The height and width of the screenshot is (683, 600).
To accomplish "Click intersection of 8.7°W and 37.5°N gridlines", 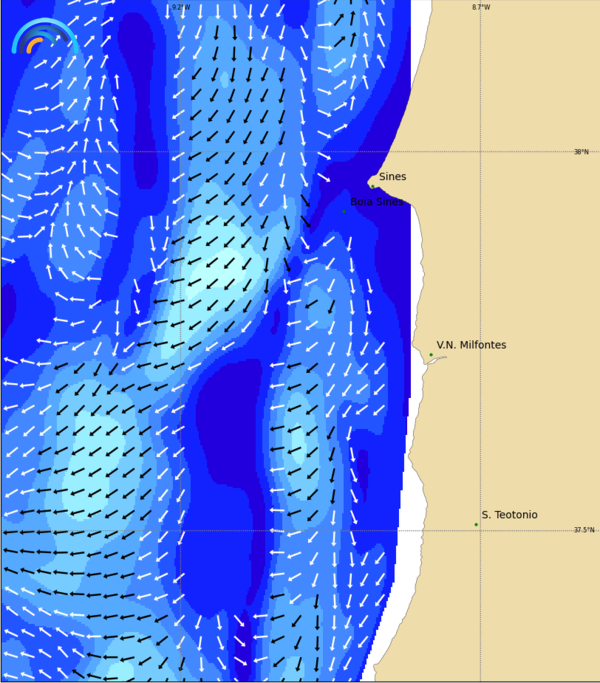I will click(481, 530).
